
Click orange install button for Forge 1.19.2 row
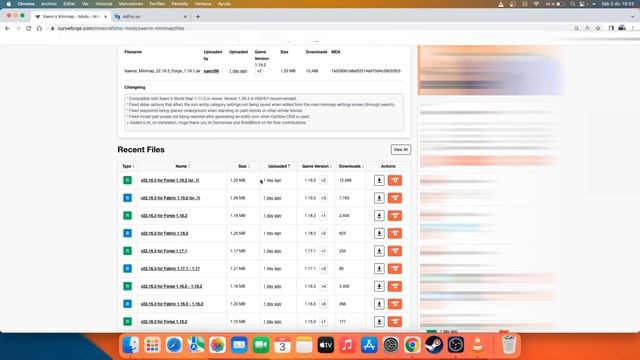click(395, 180)
